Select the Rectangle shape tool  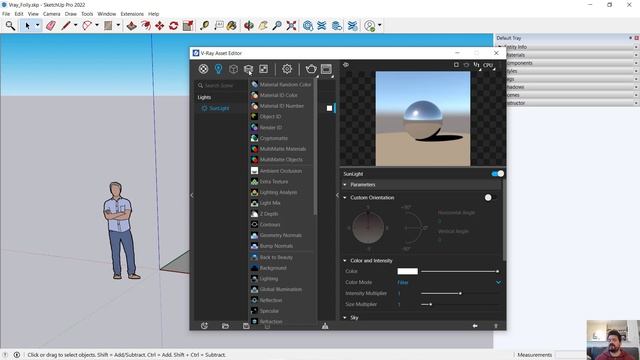click(x=108, y=26)
